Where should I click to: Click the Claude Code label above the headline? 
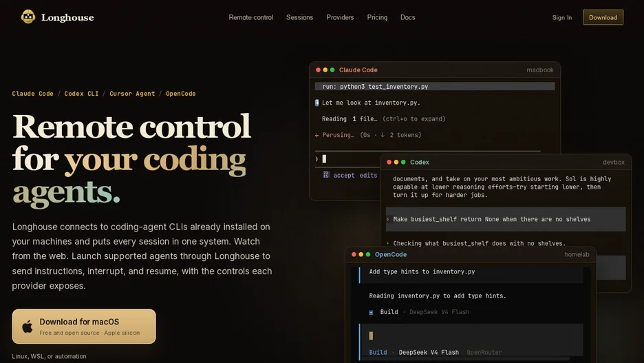click(32, 93)
